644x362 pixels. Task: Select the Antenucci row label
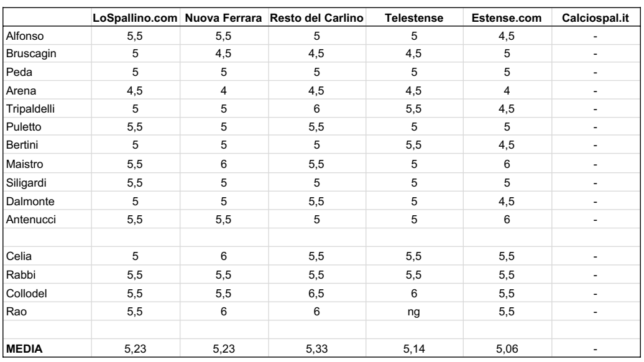(x=47, y=220)
